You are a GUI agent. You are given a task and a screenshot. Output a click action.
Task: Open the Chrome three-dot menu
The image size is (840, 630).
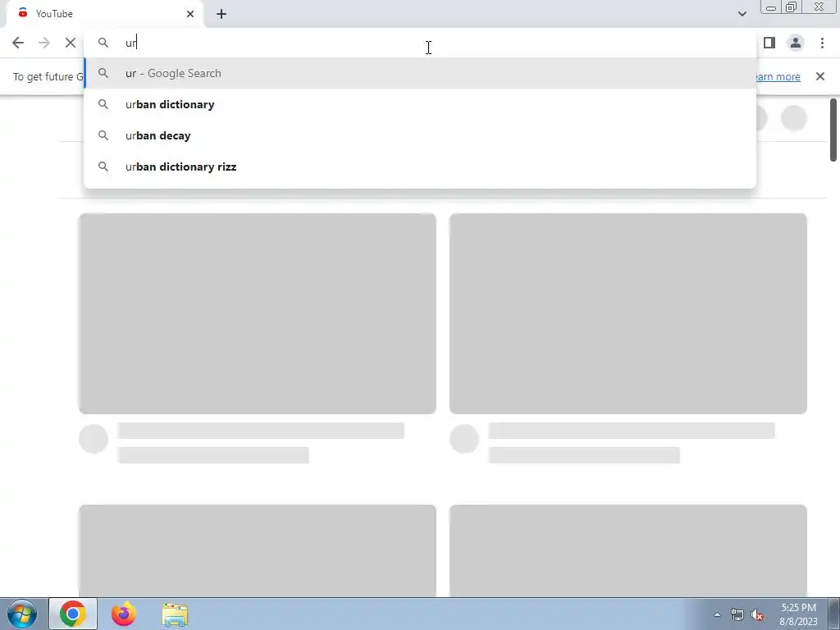pyautogui.click(x=822, y=43)
